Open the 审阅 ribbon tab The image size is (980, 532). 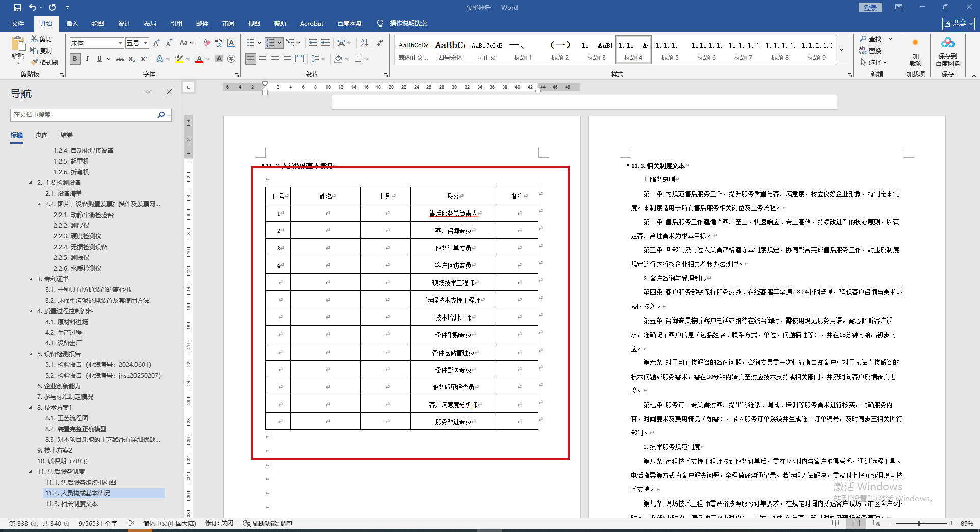coord(228,23)
